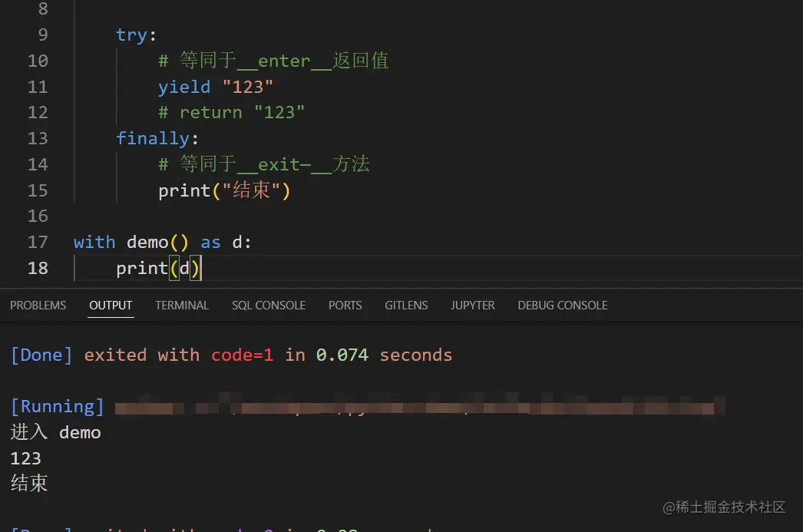803x532 pixels.
Task: Click the __exit__ comment on line 14
Action: point(264,164)
